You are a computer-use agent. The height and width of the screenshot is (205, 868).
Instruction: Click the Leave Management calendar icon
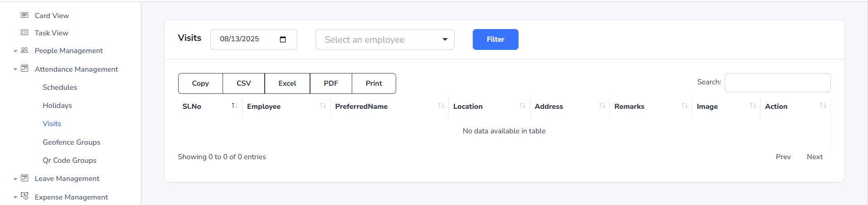[x=24, y=178]
